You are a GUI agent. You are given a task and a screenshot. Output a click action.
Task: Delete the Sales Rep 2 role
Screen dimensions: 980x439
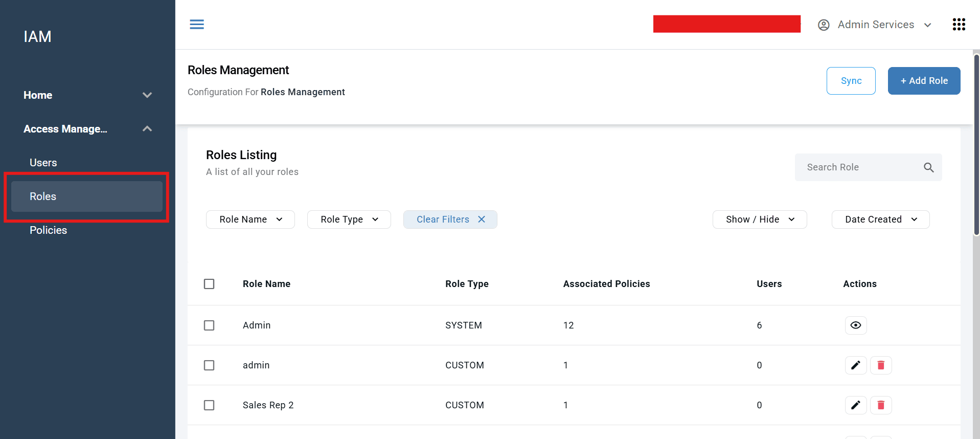[881, 405]
